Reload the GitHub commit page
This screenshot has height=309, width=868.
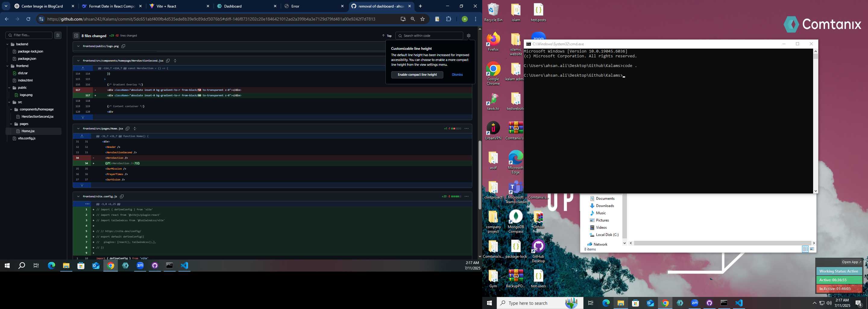28,19
